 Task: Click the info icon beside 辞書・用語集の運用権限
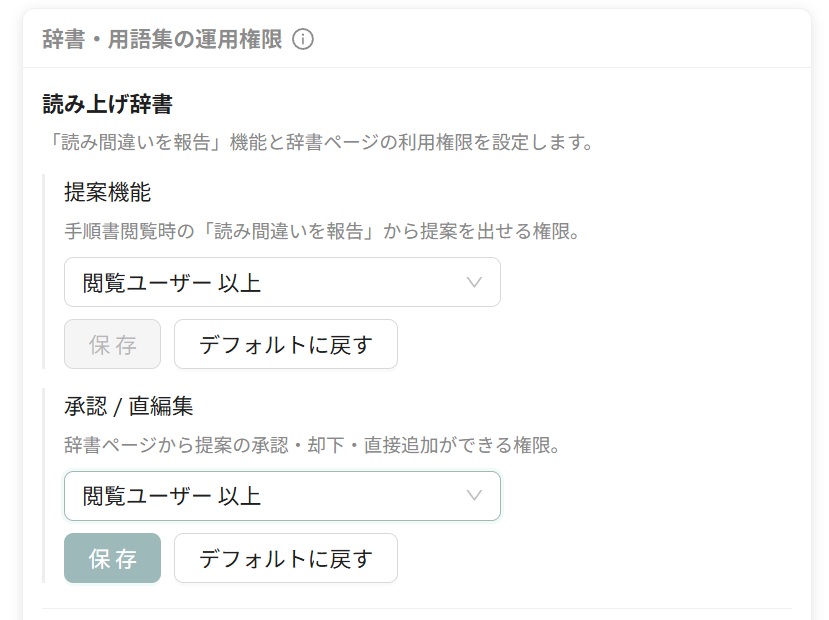(303, 40)
